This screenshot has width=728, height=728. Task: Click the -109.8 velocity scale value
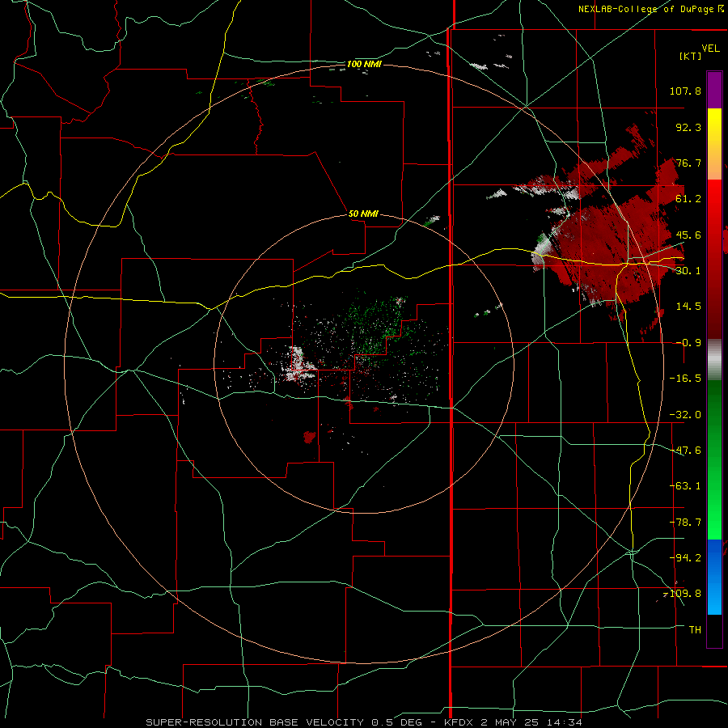683,594
